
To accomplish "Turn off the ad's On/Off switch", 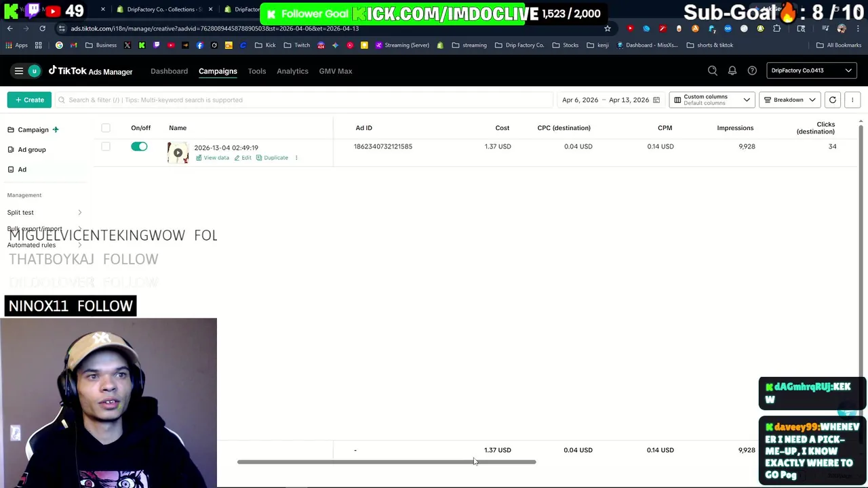I will point(139,146).
